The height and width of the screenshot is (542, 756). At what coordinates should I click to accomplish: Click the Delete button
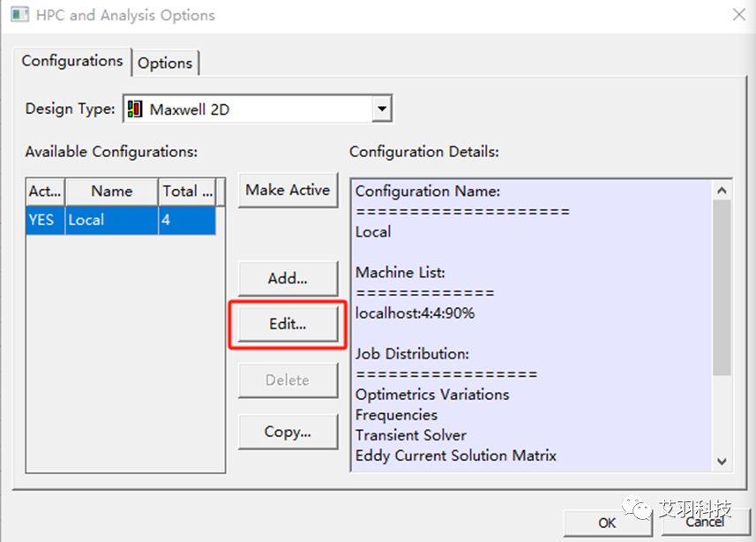tap(288, 380)
